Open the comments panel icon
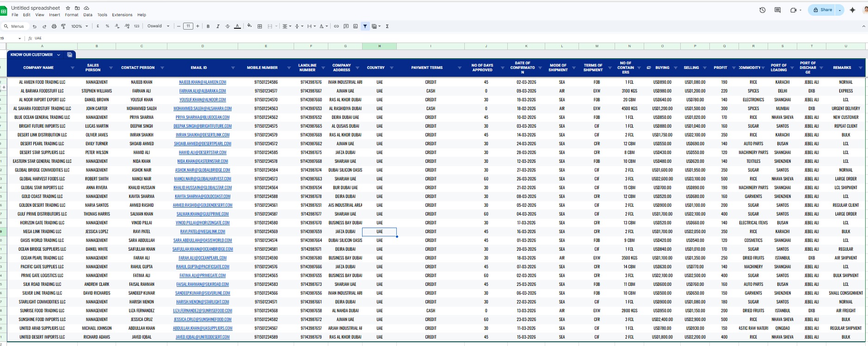This screenshot has height=346, width=868. point(777,10)
